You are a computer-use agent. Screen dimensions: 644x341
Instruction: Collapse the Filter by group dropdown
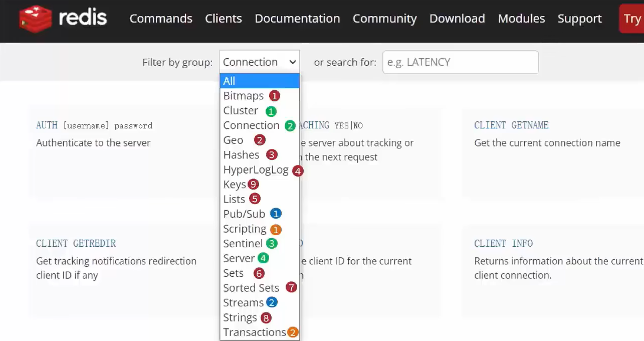(x=259, y=62)
